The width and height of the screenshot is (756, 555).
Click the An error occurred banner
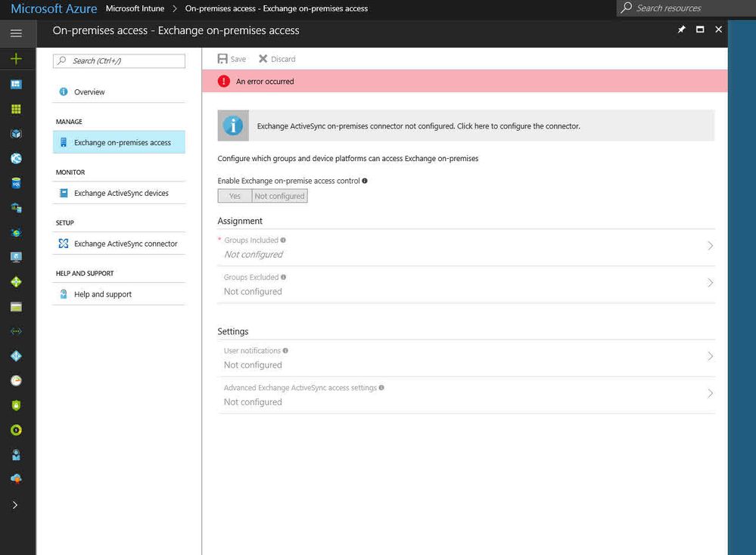465,81
